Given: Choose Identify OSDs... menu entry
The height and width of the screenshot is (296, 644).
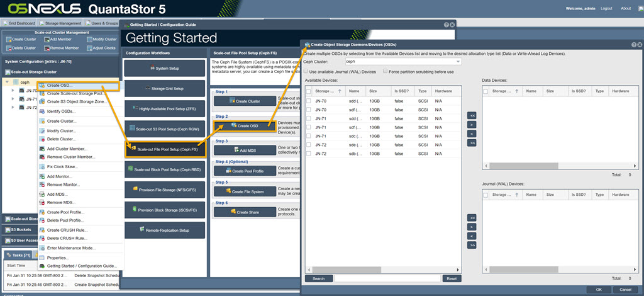Looking at the screenshot, I should click(61, 111).
